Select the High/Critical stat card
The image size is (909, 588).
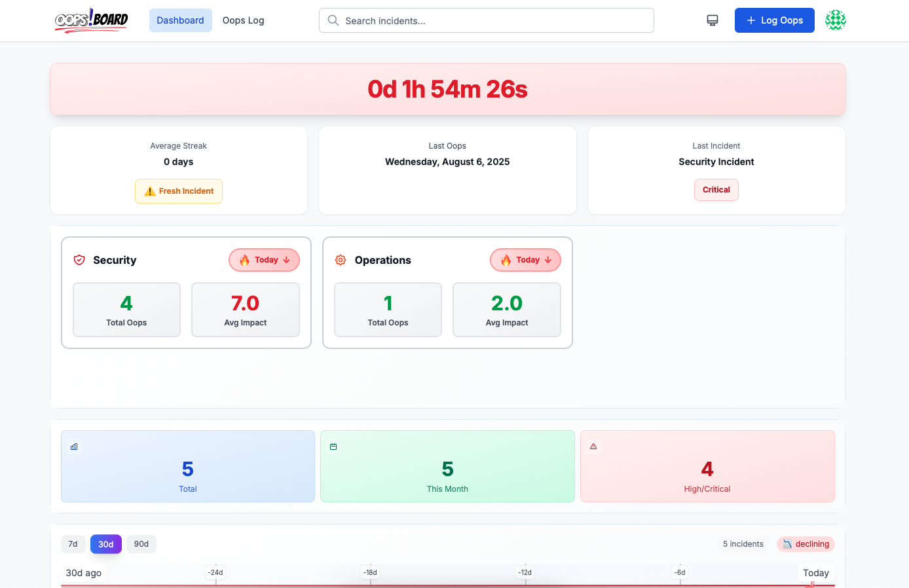[x=707, y=466]
